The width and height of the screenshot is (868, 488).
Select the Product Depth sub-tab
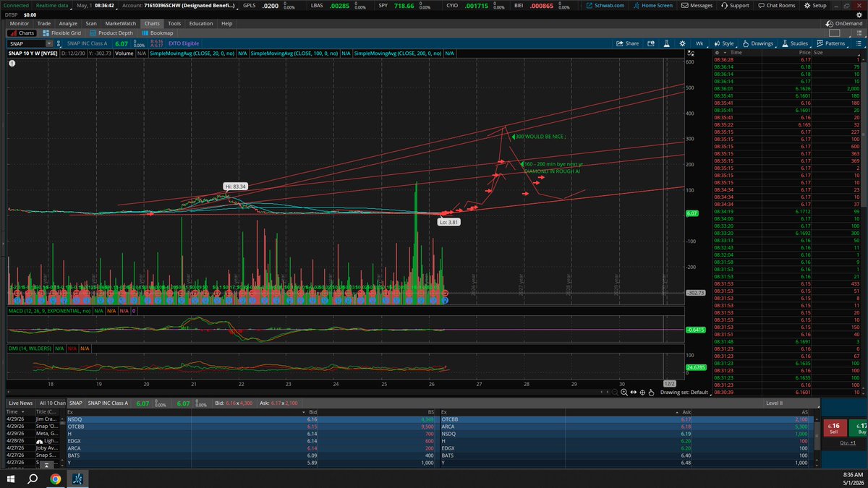(x=111, y=33)
